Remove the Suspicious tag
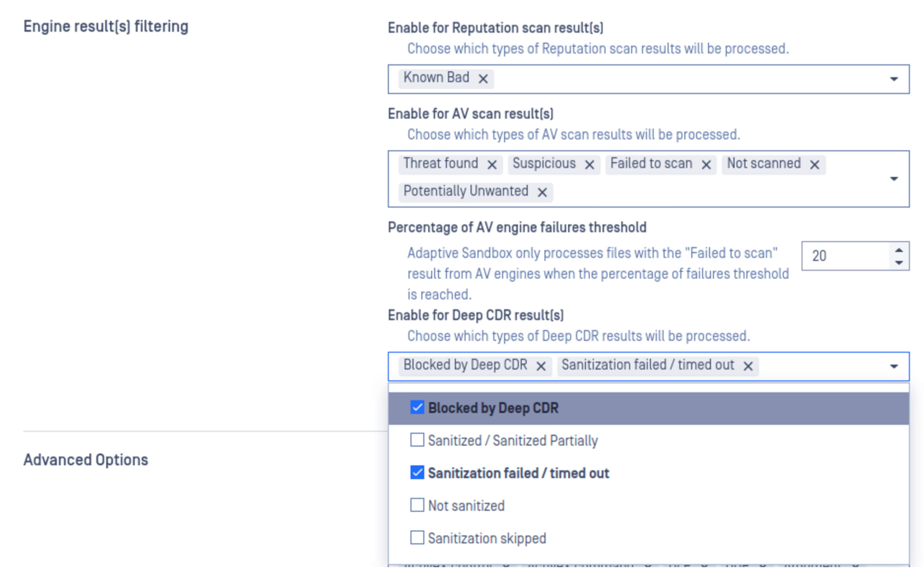The height and width of the screenshot is (573, 924). [589, 165]
